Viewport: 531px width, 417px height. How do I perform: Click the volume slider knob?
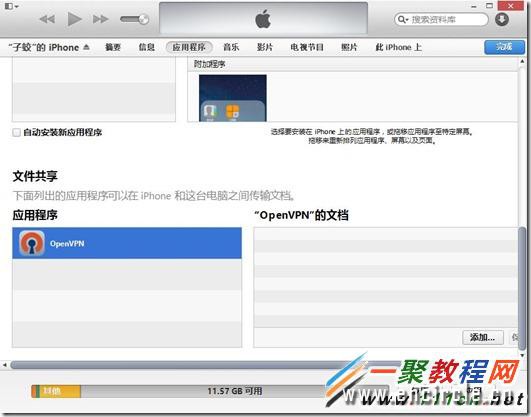point(144,19)
